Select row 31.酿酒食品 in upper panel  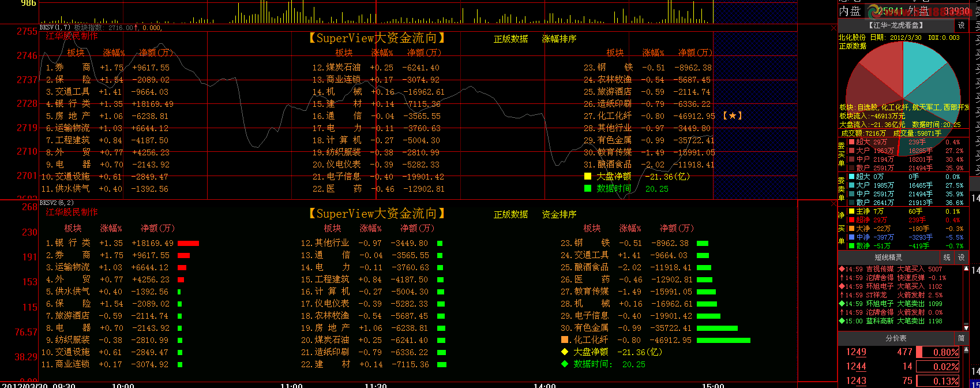[649, 165]
